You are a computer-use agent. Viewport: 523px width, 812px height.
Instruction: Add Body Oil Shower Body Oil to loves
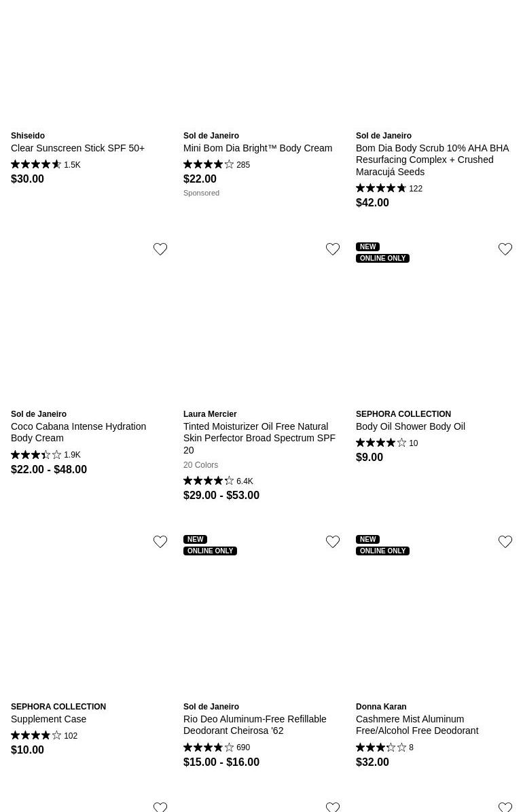(505, 250)
